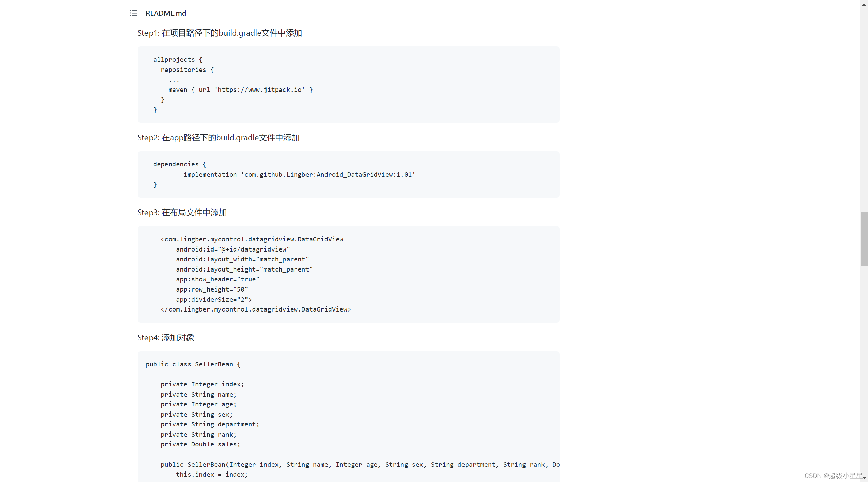Viewport: 868px width, 482px height.
Task: Click 'private Integer index;' line
Action: click(x=202, y=384)
